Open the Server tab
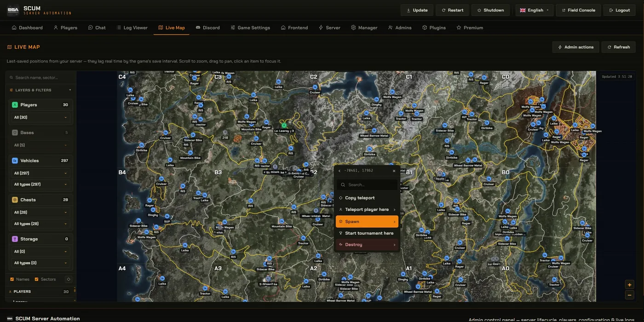 [x=329, y=28]
